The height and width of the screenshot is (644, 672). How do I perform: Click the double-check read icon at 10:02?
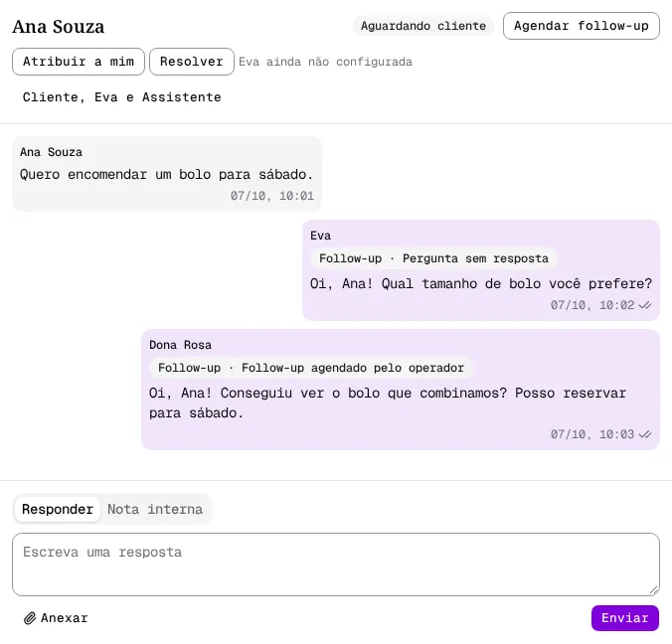(645, 305)
